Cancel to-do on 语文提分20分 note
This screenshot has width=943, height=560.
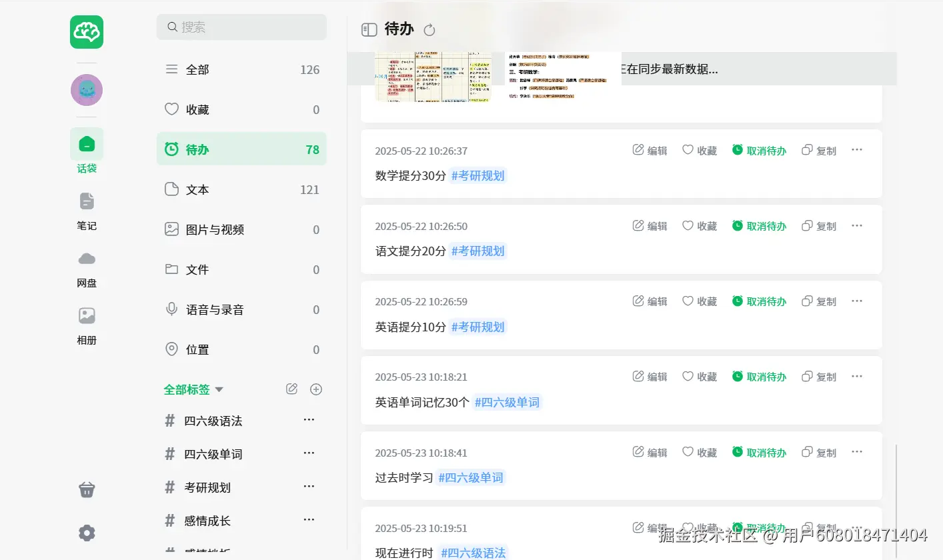click(x=759, y=226)
